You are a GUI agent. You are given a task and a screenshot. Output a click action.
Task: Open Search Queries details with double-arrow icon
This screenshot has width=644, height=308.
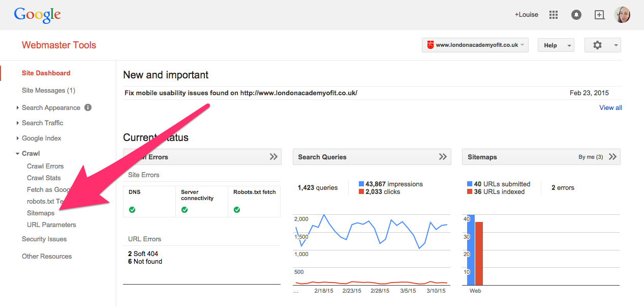(444, 157)
